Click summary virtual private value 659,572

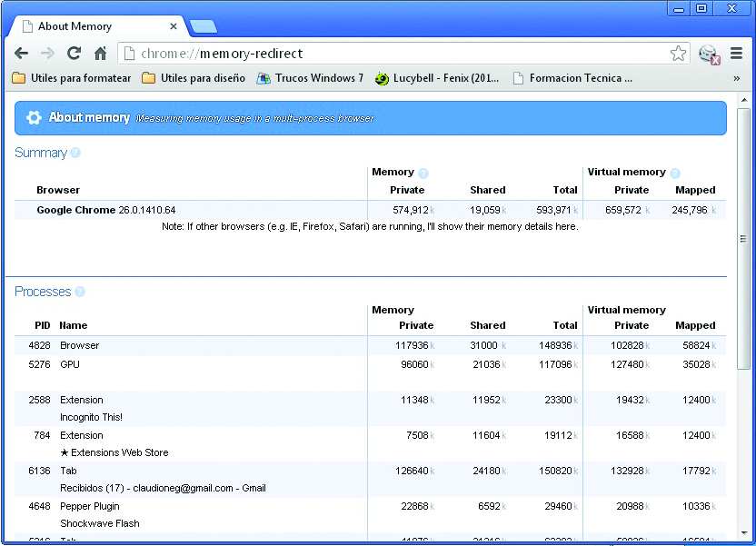point(623,210)
